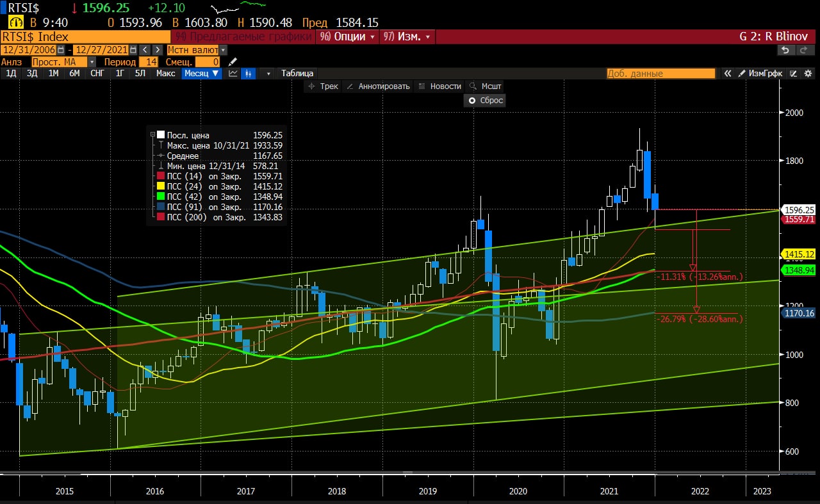820x504 pixels.
Task: Step date range backward with left arrow
Action: tap(145, 49)
